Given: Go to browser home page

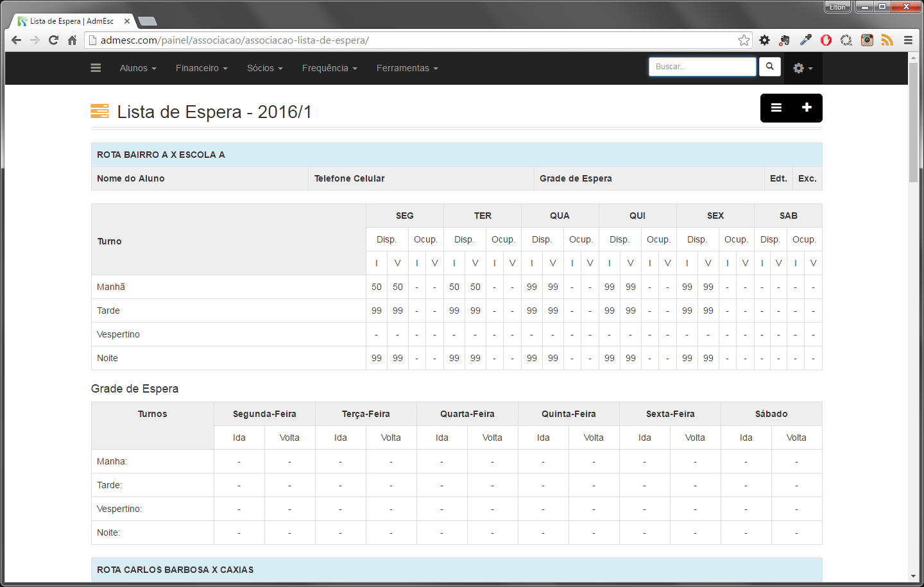Looking at the screenshot, I should click(x=73, y=40).
